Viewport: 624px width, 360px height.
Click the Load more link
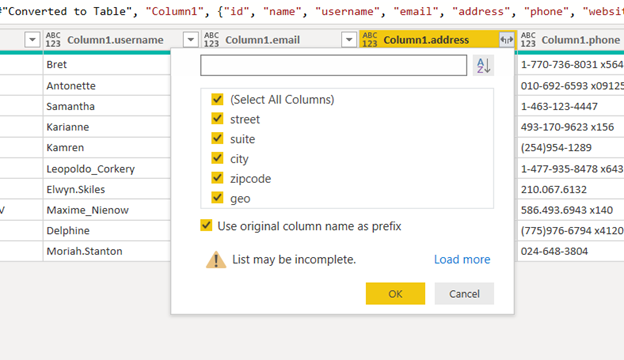point(462,259)
